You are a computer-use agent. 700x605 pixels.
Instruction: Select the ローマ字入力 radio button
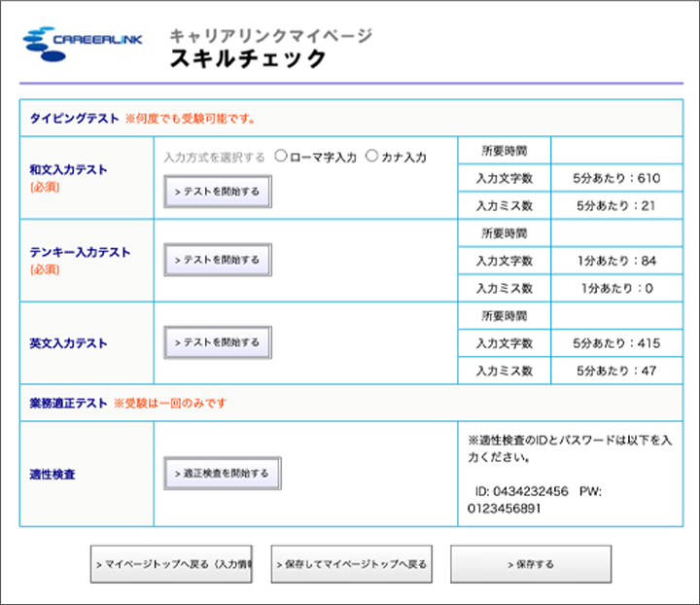tap(281, 156)
